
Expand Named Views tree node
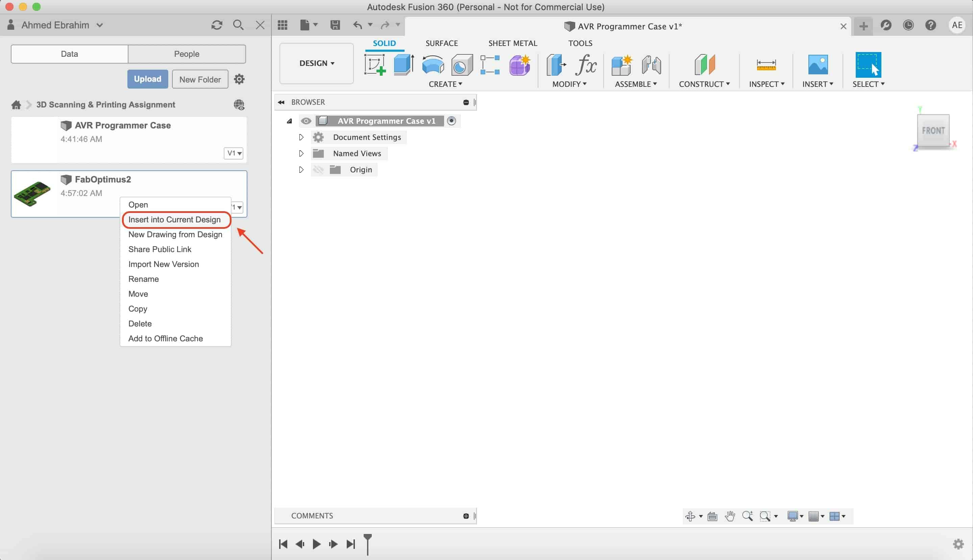click(x=301, y=153)
